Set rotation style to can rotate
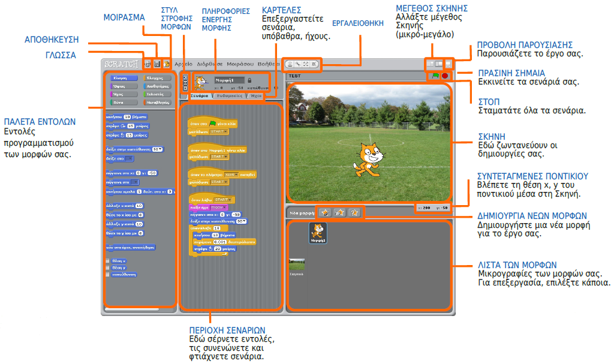Image resolution: width=614 pixels, height=364 pixels. click(186, 77)
